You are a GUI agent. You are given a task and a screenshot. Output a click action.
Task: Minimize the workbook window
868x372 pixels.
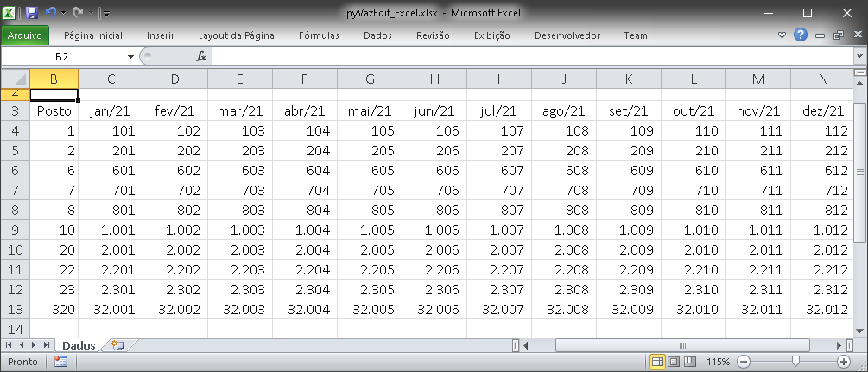click(x=820, y=35)
